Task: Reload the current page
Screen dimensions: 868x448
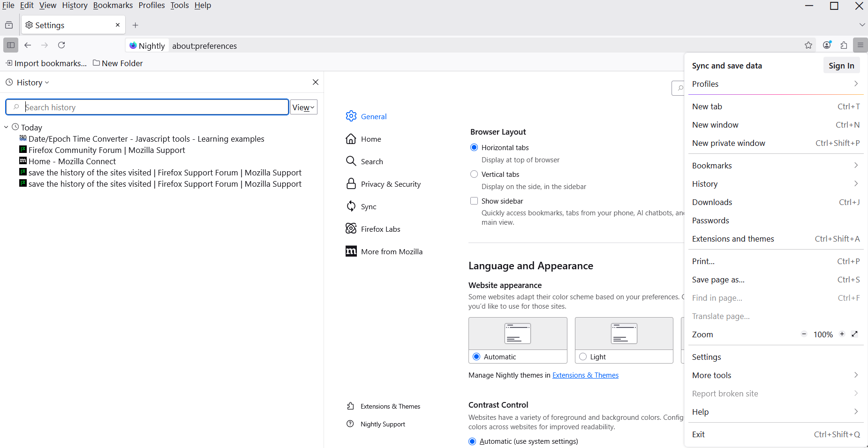Action: [x=61, y=45]
